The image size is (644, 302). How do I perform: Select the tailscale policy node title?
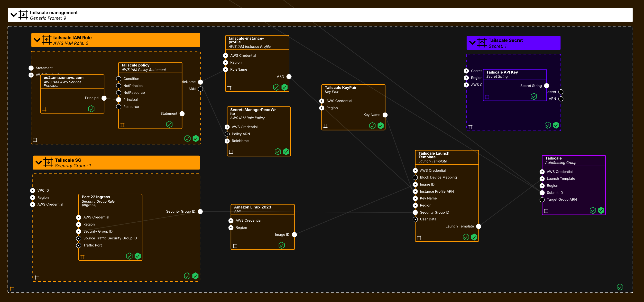tap(136, 65)
